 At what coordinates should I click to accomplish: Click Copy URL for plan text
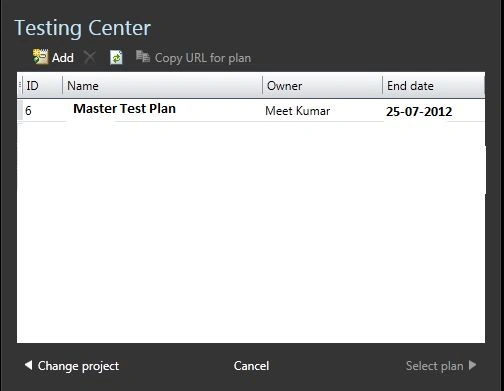(x=203, y=58)
